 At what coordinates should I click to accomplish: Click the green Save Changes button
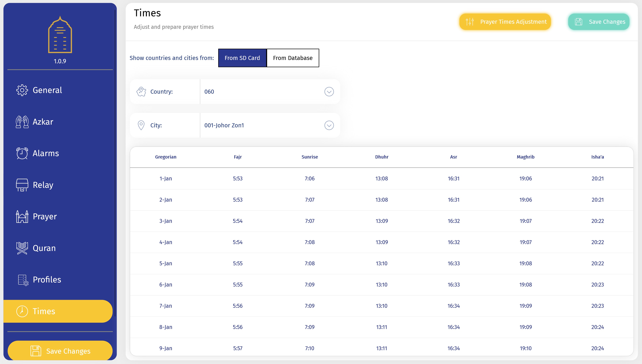598,22
